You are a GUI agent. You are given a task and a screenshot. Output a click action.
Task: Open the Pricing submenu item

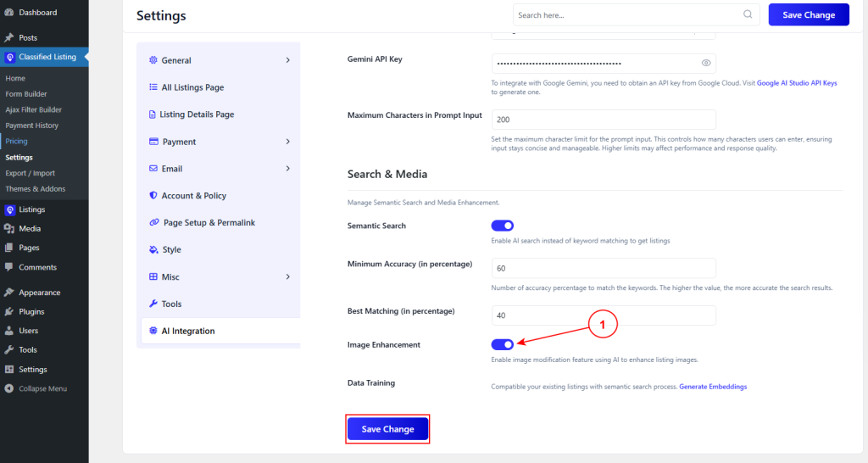pyautogui.click(x=17, y=142)
